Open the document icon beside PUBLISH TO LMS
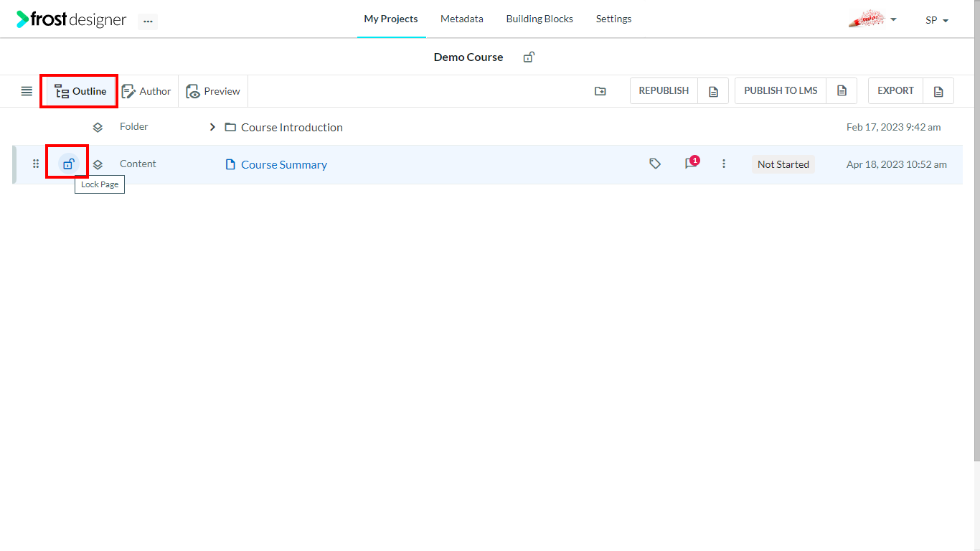This screenshot has height=551, width=980. click(842, 91)
